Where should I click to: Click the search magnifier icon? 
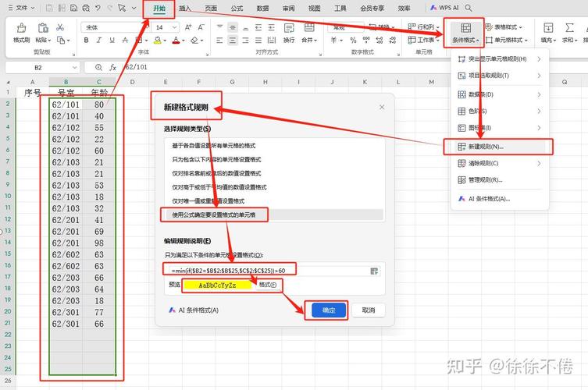(x=469, y=8)
